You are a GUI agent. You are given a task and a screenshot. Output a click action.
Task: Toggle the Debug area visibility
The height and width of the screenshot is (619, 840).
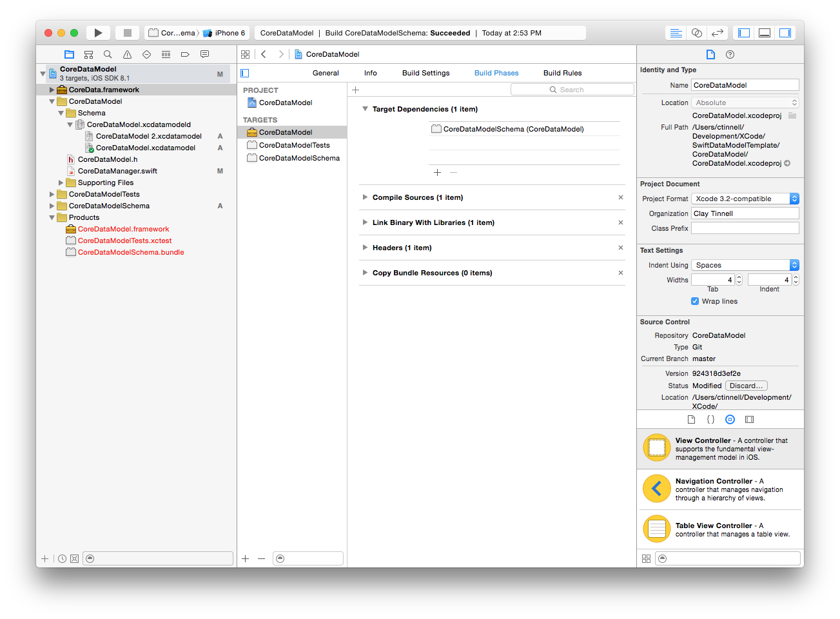765,33
